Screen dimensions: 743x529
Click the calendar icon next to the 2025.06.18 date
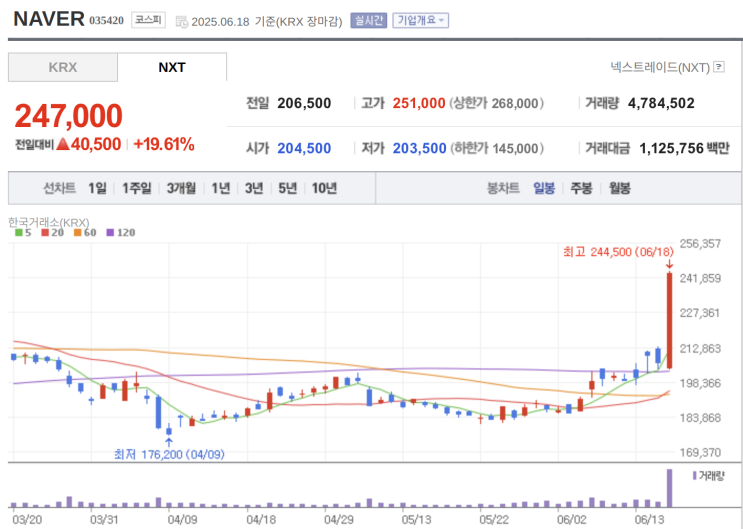coord(181,22)
